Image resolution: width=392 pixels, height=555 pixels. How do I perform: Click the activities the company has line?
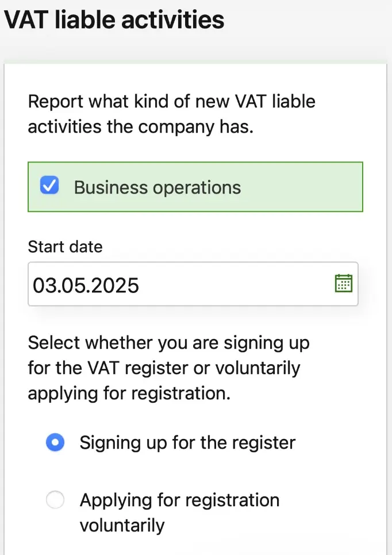tap(141, 127)
